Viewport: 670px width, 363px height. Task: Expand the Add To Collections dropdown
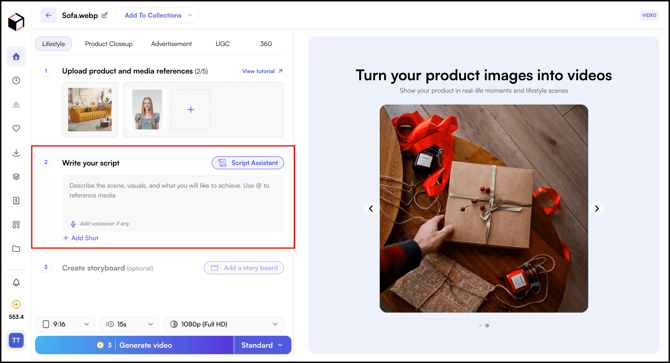[157, 15]
